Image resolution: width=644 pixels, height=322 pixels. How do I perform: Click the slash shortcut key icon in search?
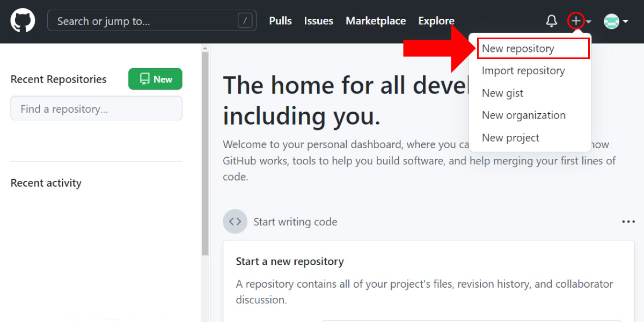(245, 21)
